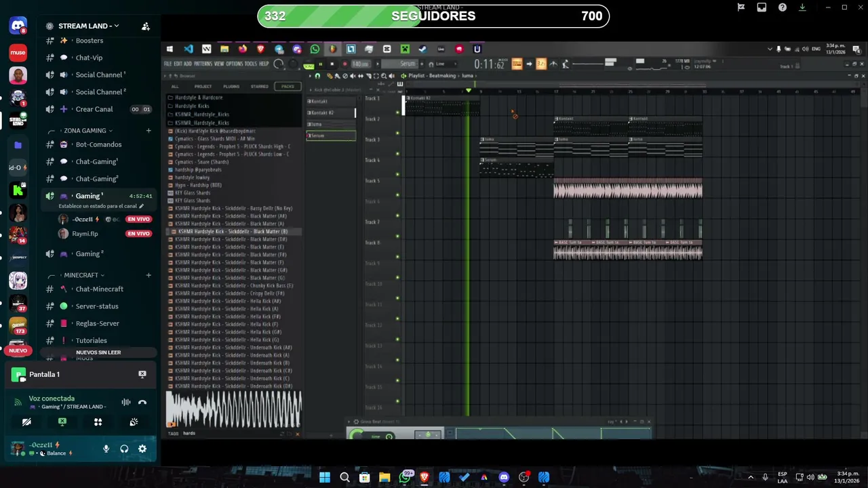Select playlist mute tool
The width and height of the screenshot is (868, 488).
point(353,76)
